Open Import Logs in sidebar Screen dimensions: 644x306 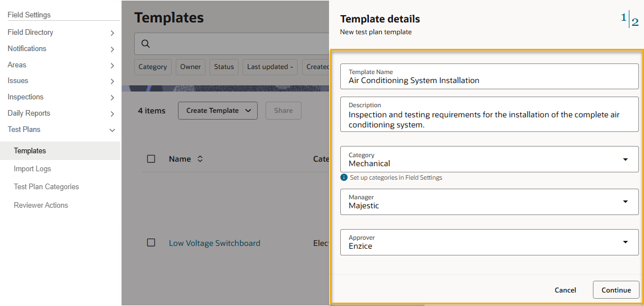(33, 169)
